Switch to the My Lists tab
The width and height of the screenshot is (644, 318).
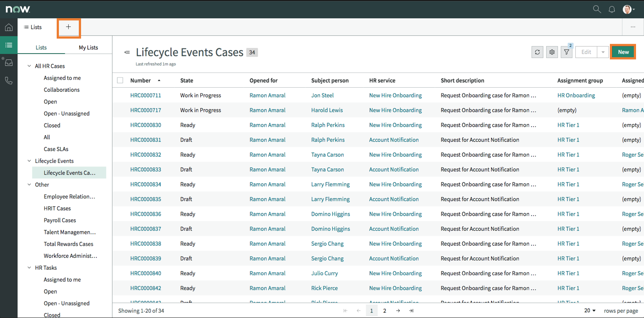89,47
